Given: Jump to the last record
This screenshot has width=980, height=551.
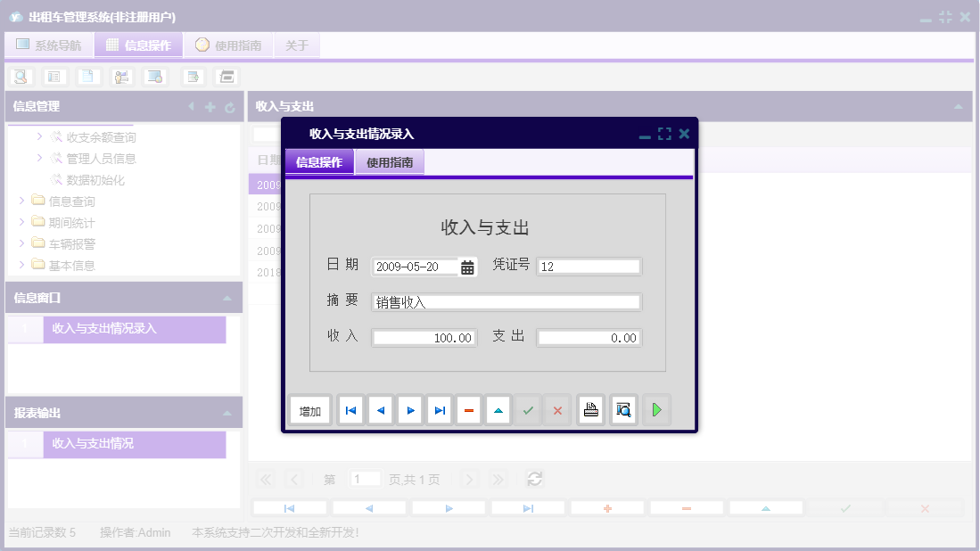Looking at the screenshot, I should coord(439,409).
